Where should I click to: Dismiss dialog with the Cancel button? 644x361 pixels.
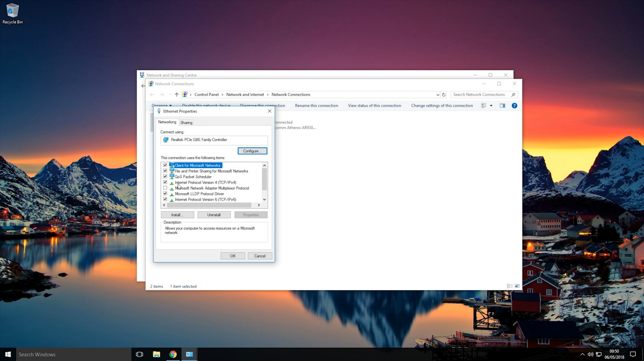coord(260,256)
